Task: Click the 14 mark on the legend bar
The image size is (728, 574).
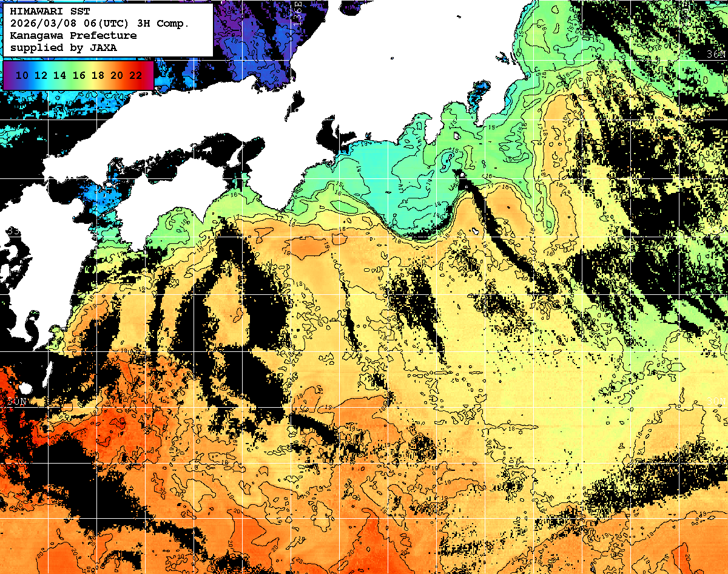Action: pos(60,76)
